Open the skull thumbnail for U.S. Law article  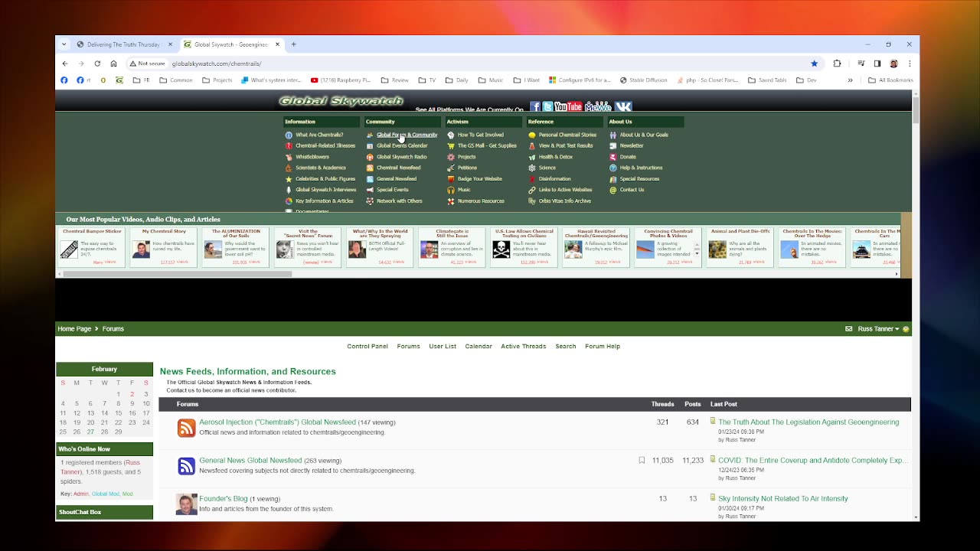[x=501, y=249]
